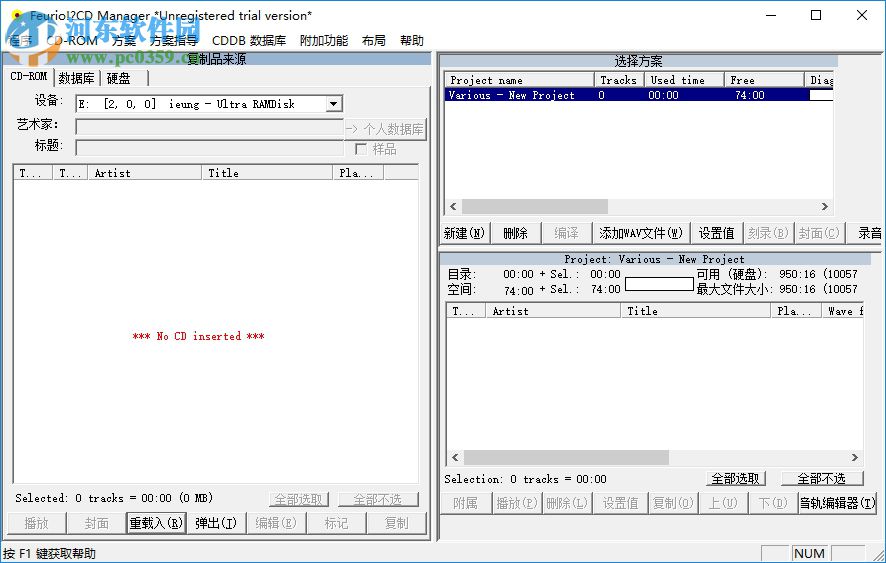Toggle the 样品 checkbox
The height and width of the screenshot is (563, 886).
(361, 149)
